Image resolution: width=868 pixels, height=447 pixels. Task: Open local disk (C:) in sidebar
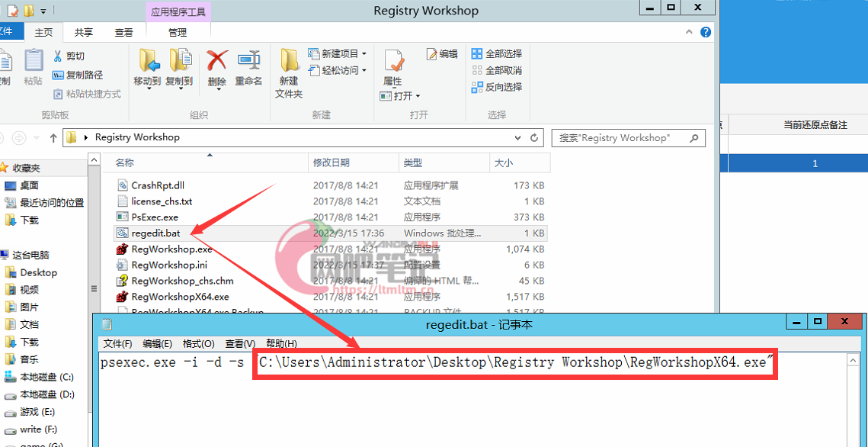(x=39, y=378)
